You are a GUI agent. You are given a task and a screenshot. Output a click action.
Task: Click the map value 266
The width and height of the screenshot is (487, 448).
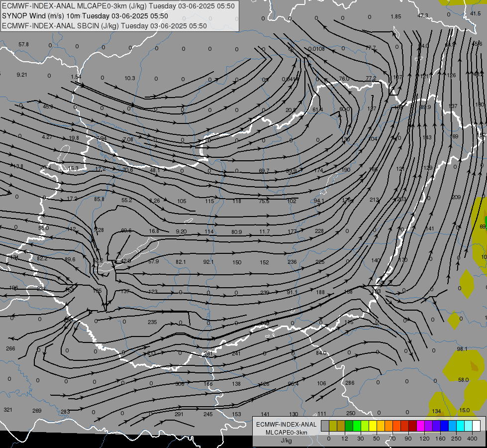[x=10, y=348]
